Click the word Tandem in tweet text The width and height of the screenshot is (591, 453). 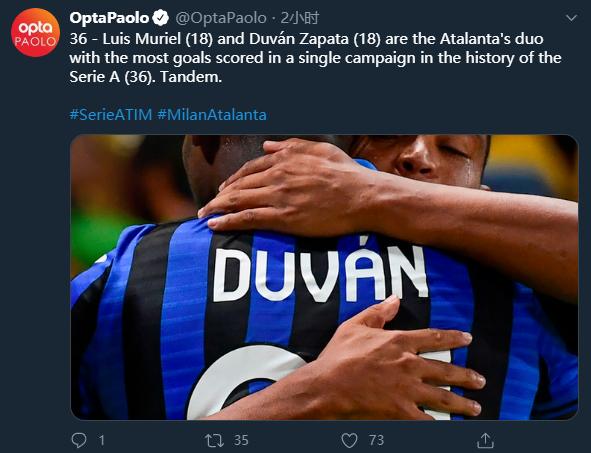[x=191, y=77]
